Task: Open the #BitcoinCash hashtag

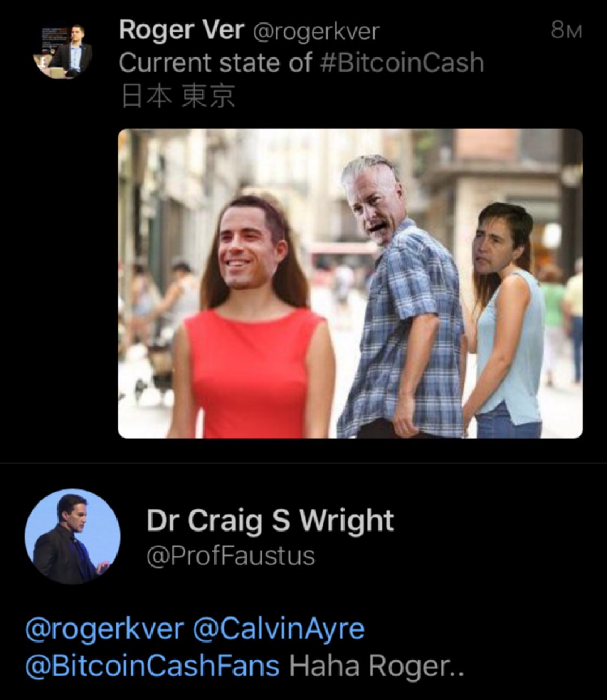Action: [400, 63]
